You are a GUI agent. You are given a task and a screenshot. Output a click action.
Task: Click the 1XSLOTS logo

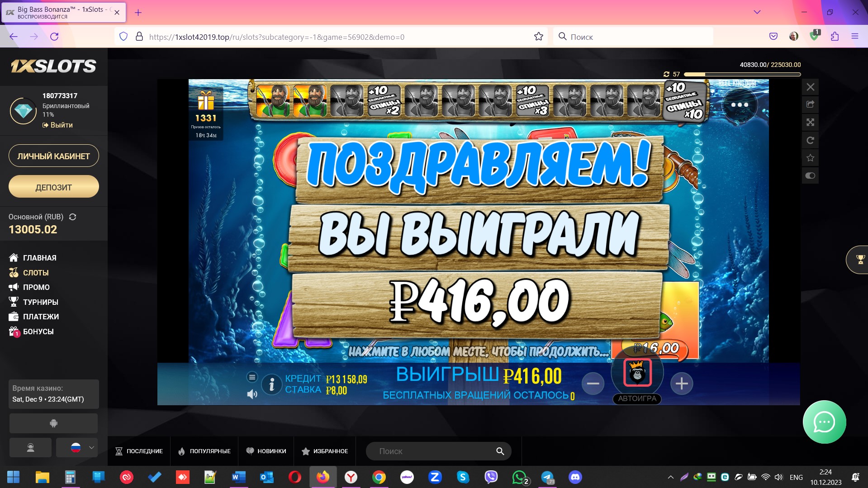click(53, 66)
